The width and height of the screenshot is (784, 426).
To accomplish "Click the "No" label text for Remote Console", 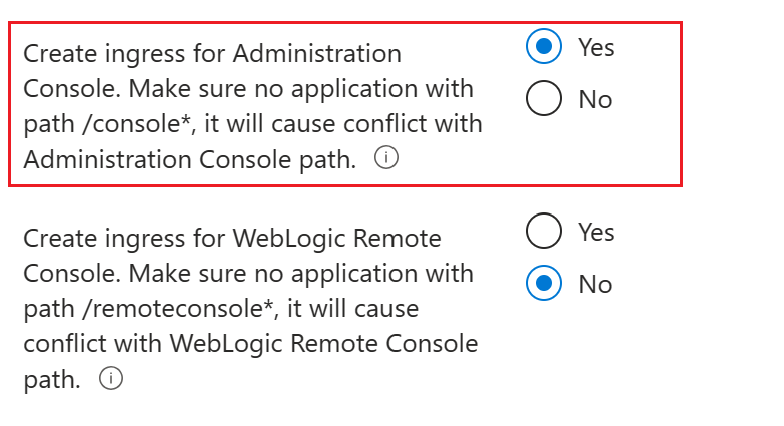I will (595, 284).
